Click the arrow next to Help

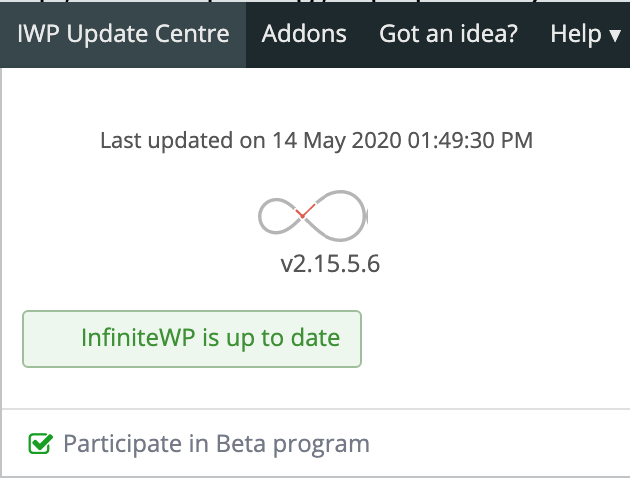(x=615, y=36)
